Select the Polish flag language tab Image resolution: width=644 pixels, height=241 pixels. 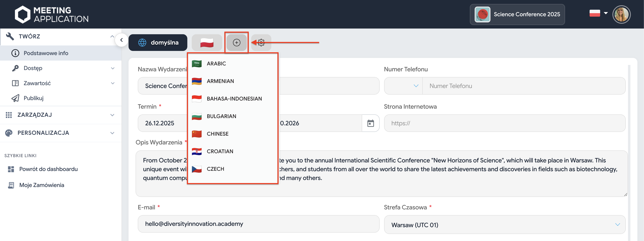coord(207,43)
